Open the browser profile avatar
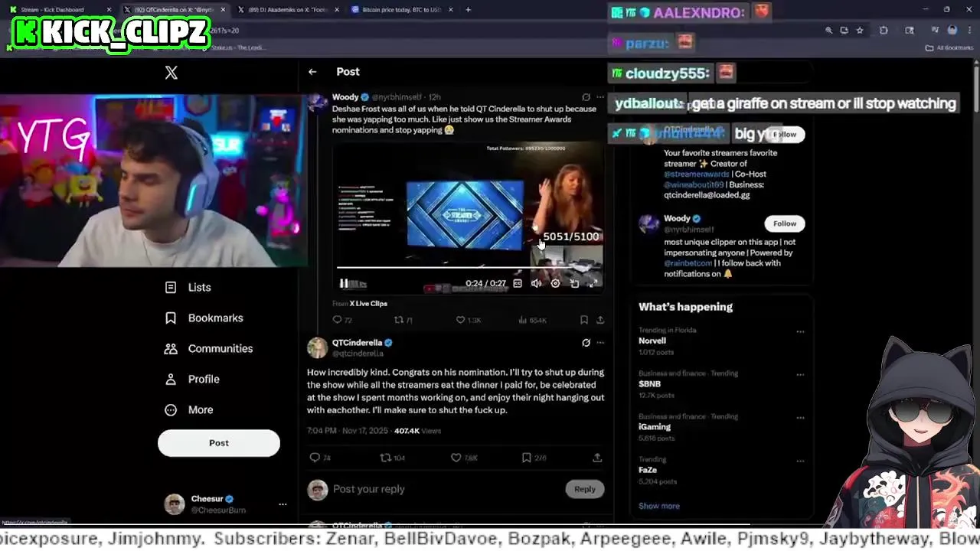The image size is (980, 551). click(x=952, y=31)
